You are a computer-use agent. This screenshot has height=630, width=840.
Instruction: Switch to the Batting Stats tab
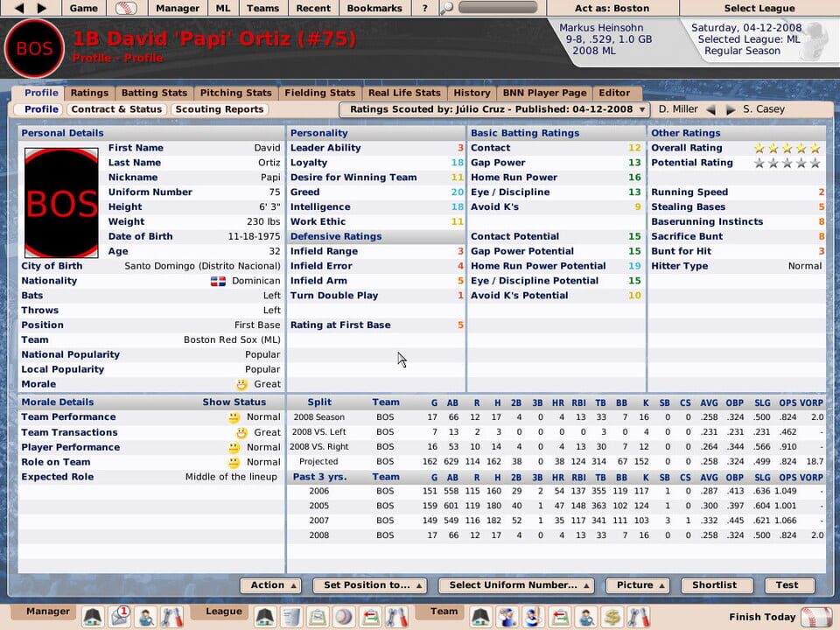(x=154, y=93)
